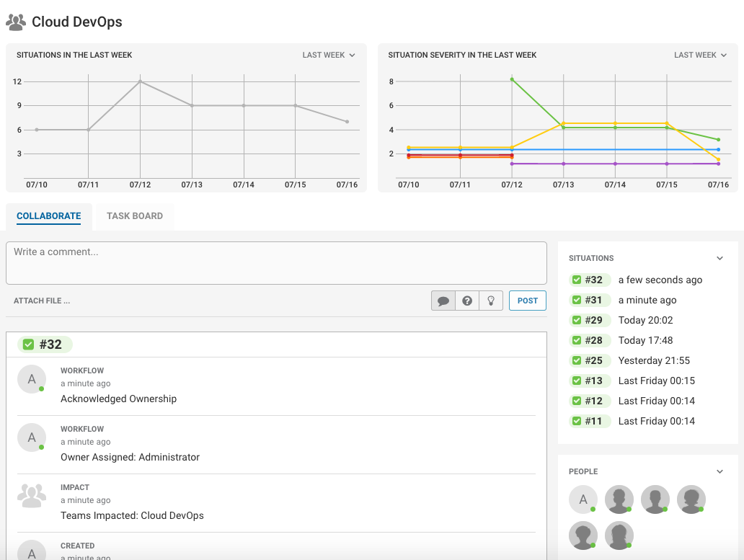Click into the Write a comment field
744x560 pixels.
(x=276, y=263)
